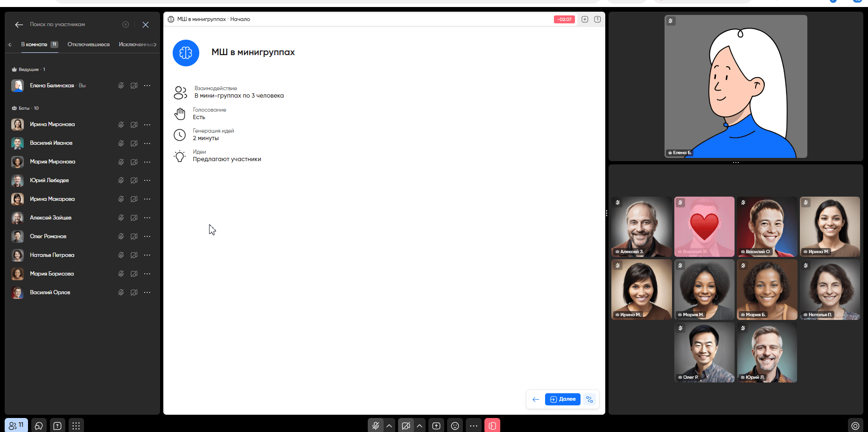
Task: Open more options for Елена Белинская
Action: (147, 85)
